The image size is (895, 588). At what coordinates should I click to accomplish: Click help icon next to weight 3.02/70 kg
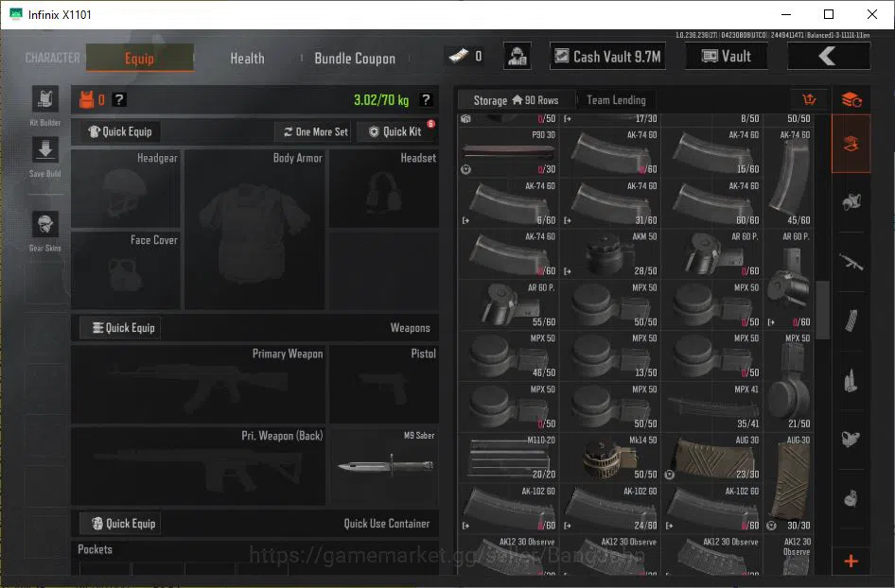pyautogui.click(x=426, y=100)
